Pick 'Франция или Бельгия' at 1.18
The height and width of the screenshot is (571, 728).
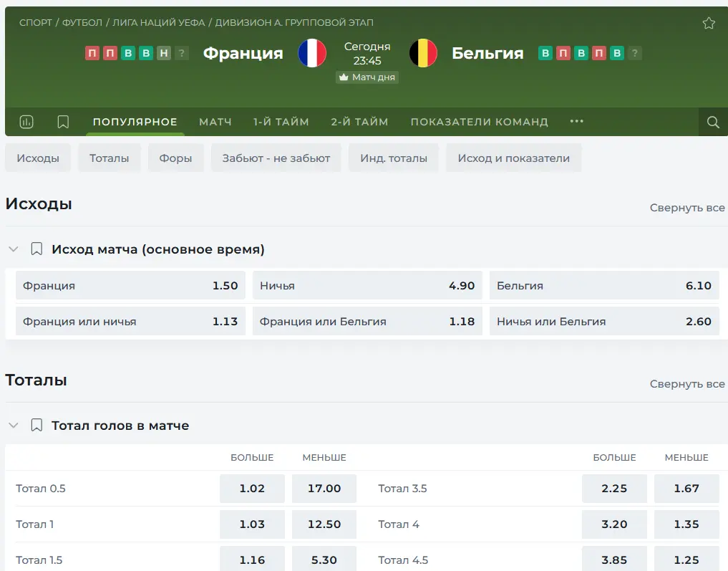tap(367, 321)
